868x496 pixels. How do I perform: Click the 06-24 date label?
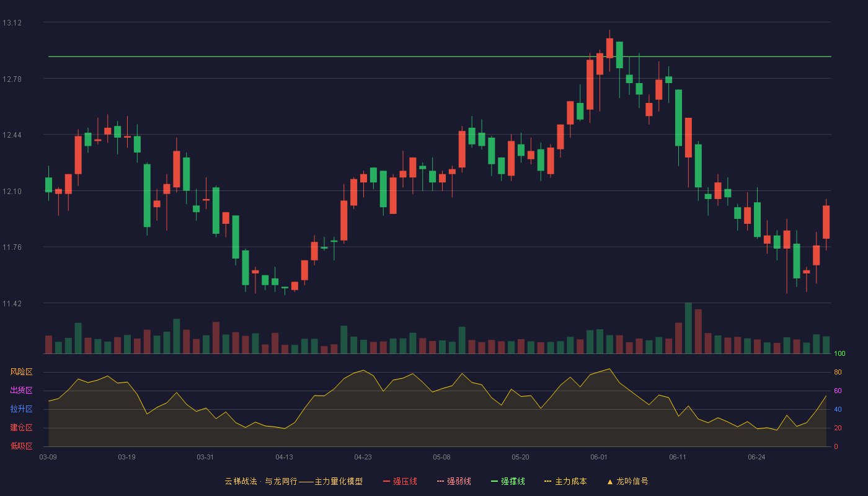coord(756,457)
